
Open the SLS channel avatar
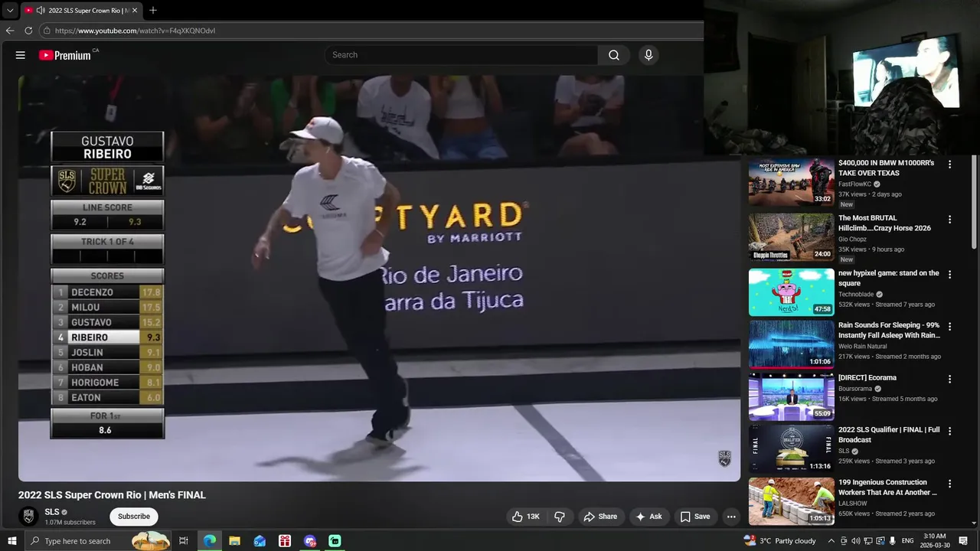[x=28, y=517]
